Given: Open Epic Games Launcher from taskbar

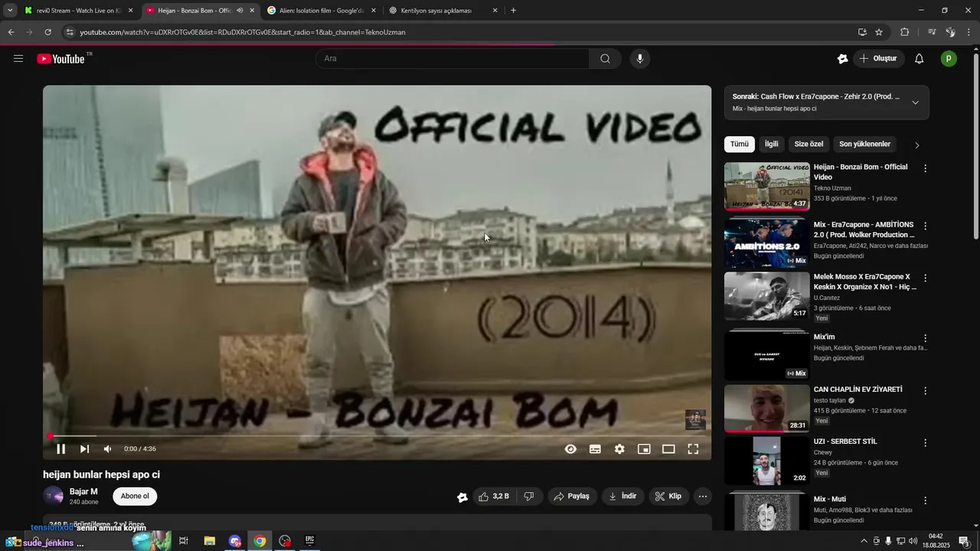Looking at the screenshot, I should 310,541.
